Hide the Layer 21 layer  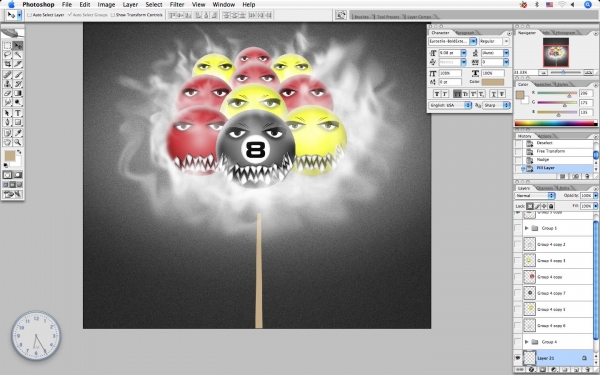pyautogui.click(x=518, y=358)
